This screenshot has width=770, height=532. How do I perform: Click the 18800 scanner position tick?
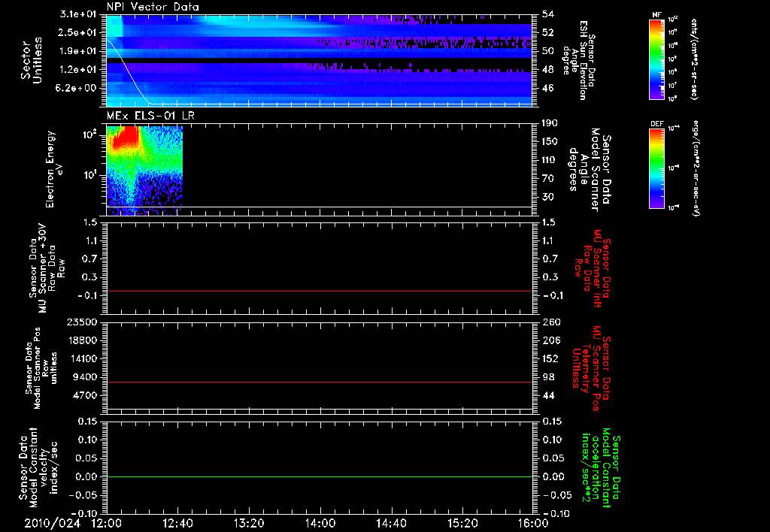click(82, 340)
